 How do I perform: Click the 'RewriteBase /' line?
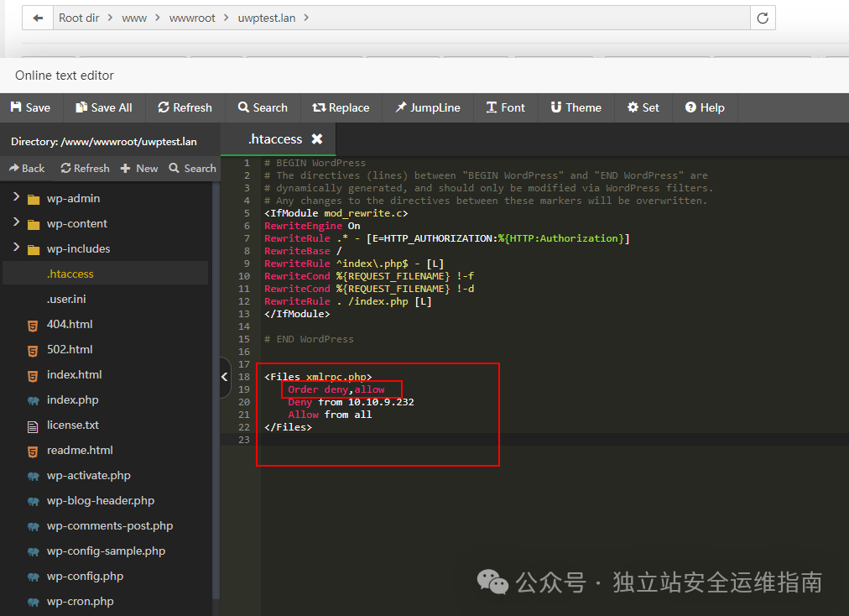click(303, 251)
